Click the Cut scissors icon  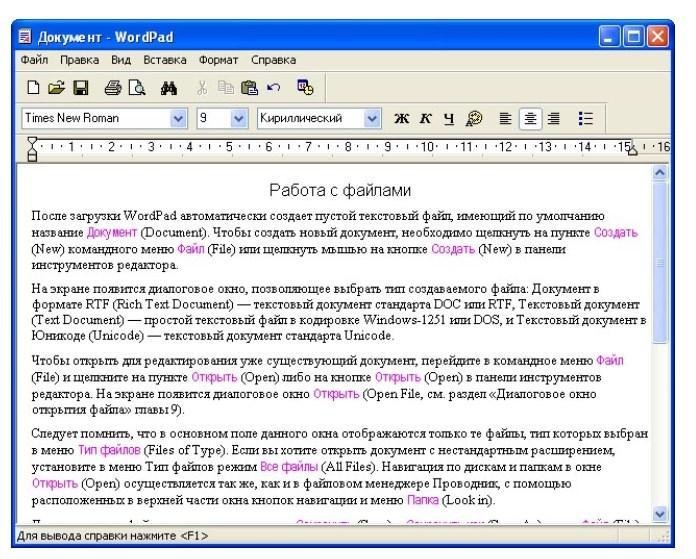pyautogui.click(x=202, y=87)
